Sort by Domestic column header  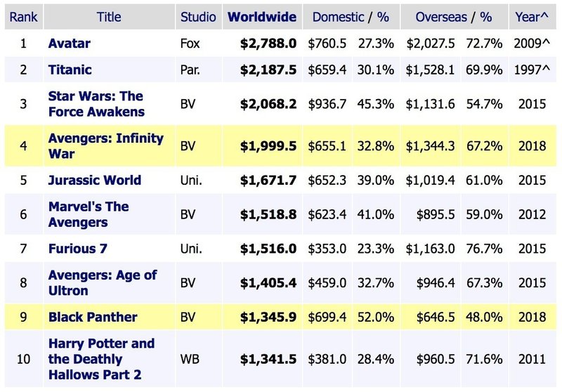pyautogui.click(x=338, y=17)
